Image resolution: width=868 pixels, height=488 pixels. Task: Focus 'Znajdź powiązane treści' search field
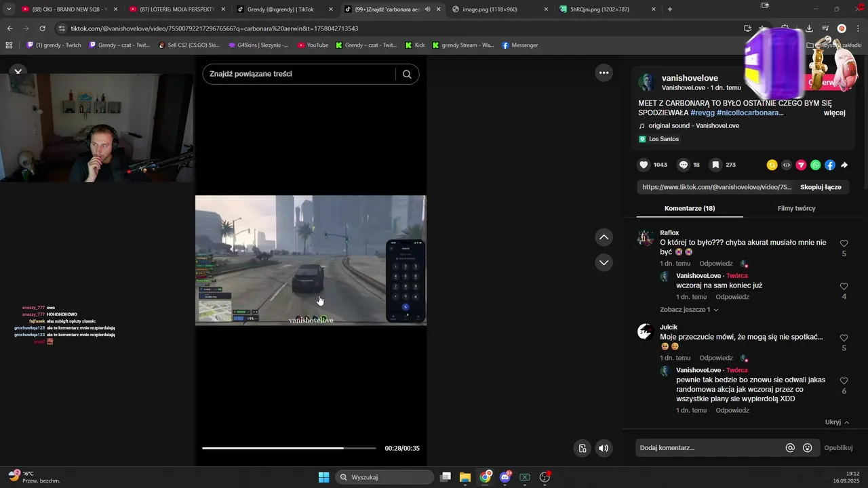(299, 74)
